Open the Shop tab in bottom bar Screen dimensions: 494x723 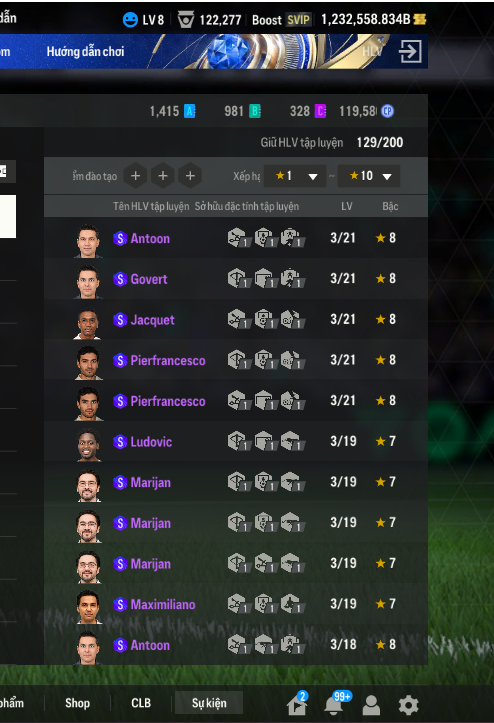[77, 703]
